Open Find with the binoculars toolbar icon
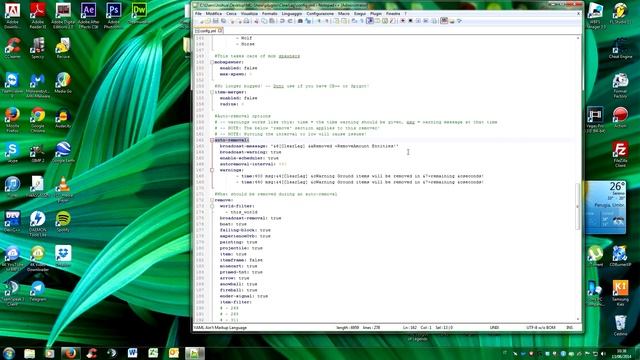The image size is (640, 360). (x=300, y=21)
